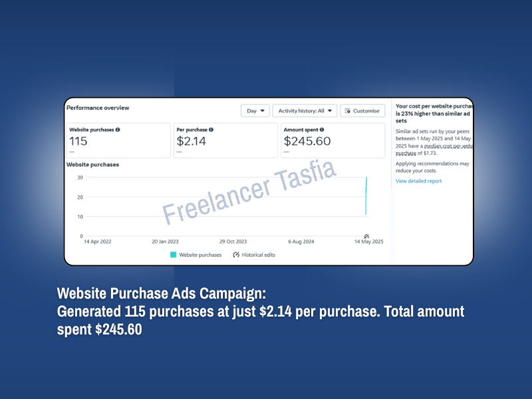Open the Day granularity dropdown

pos(255,111)
